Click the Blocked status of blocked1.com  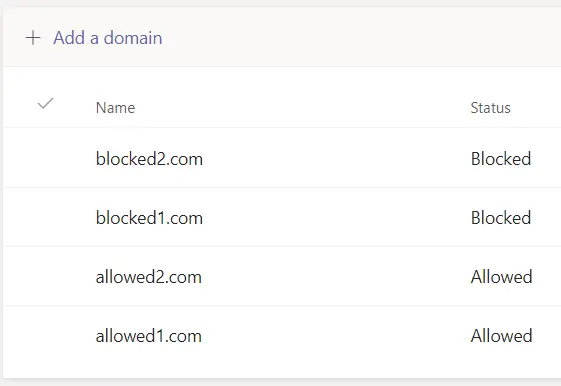[x=501, y=218]
